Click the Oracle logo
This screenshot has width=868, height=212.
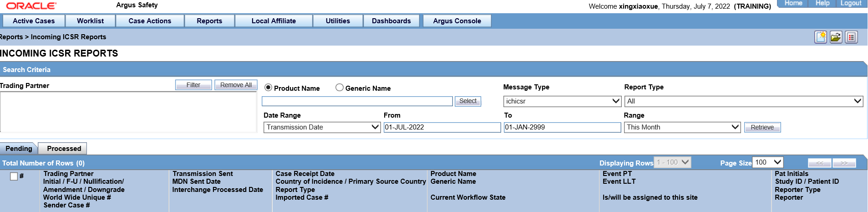[31, 5]
